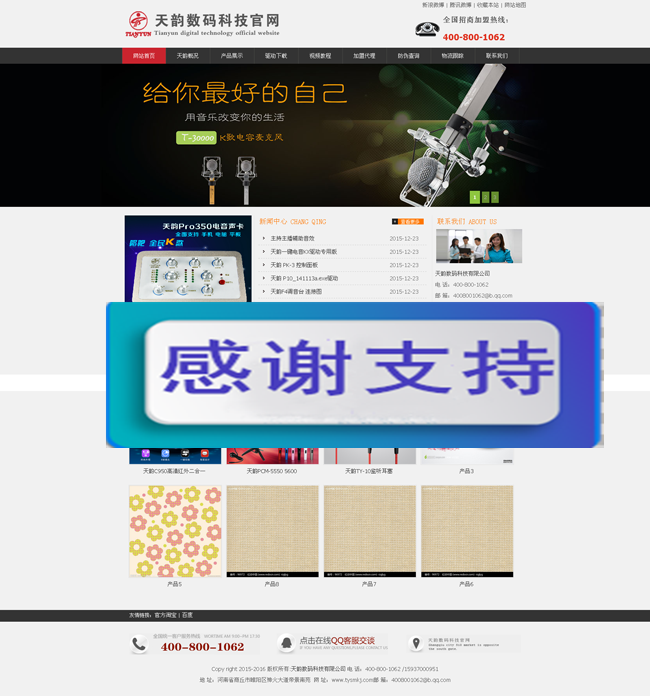Switch the banner to slide 1
This screenshot has height=696, width=650.
(x=475, y=197)
